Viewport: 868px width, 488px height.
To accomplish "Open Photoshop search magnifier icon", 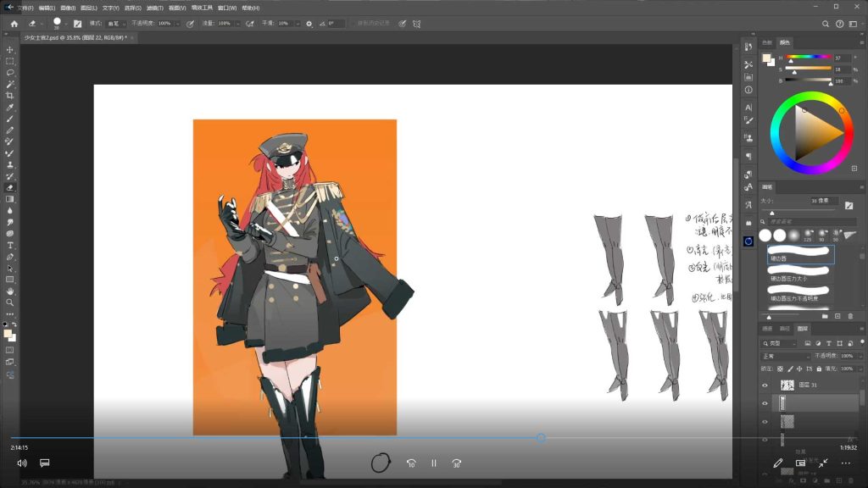I will tap(826, 24).
